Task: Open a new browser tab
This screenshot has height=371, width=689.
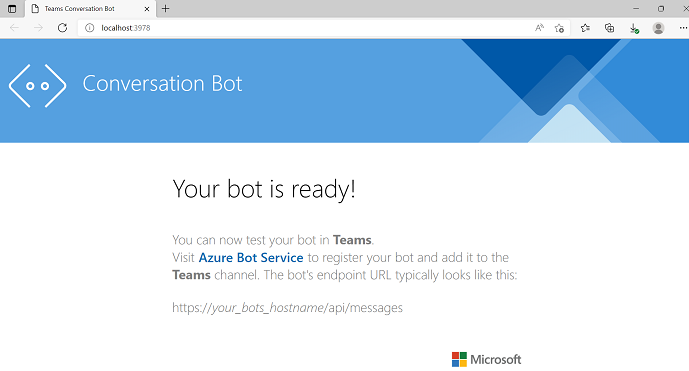Action: click(165, 9)
